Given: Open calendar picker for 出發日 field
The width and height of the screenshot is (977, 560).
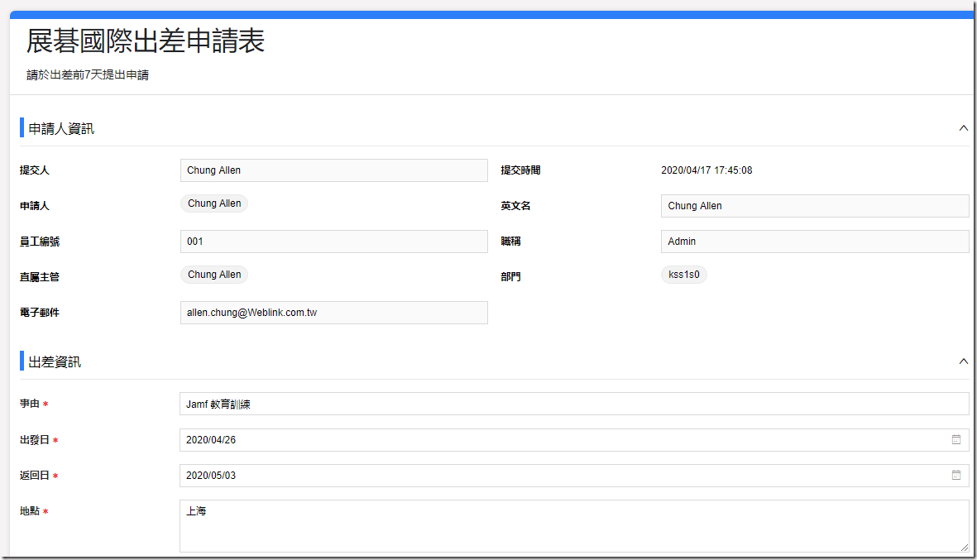Looking at the screenshot, I should [x=955, y=440].
